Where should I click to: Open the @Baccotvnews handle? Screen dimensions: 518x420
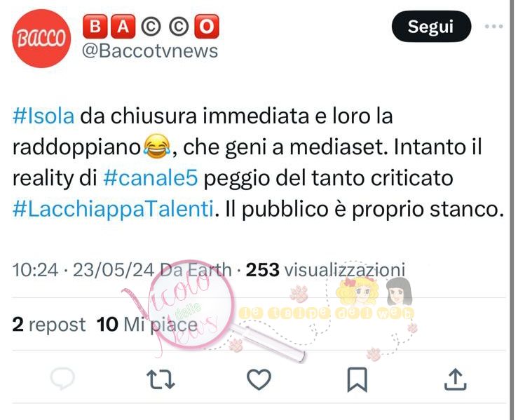[150, 51]
